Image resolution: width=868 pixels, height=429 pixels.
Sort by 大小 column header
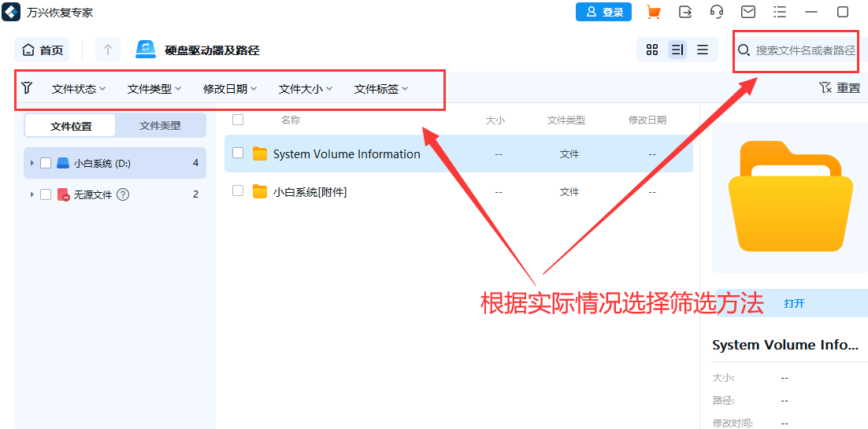tap(495, 120)
